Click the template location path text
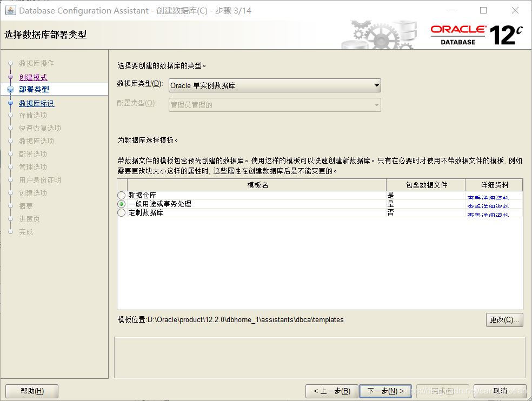The height and width of the screenshot is (401, 532). click(x=245, y=319)
